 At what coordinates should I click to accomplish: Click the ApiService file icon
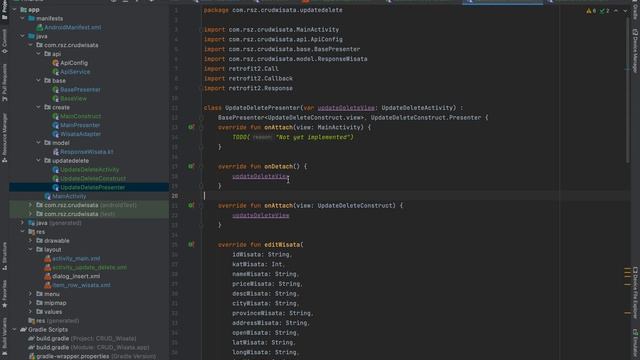click(56, 72)
